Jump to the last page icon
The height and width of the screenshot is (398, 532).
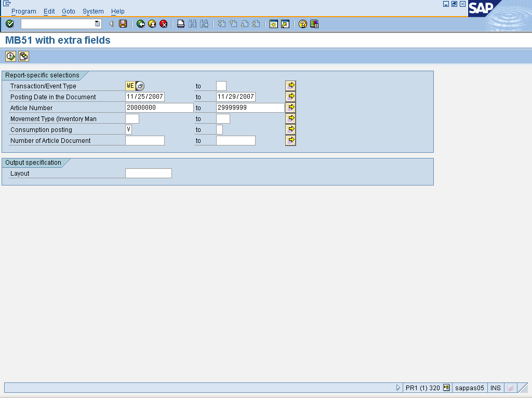click(x=256, y=24)
